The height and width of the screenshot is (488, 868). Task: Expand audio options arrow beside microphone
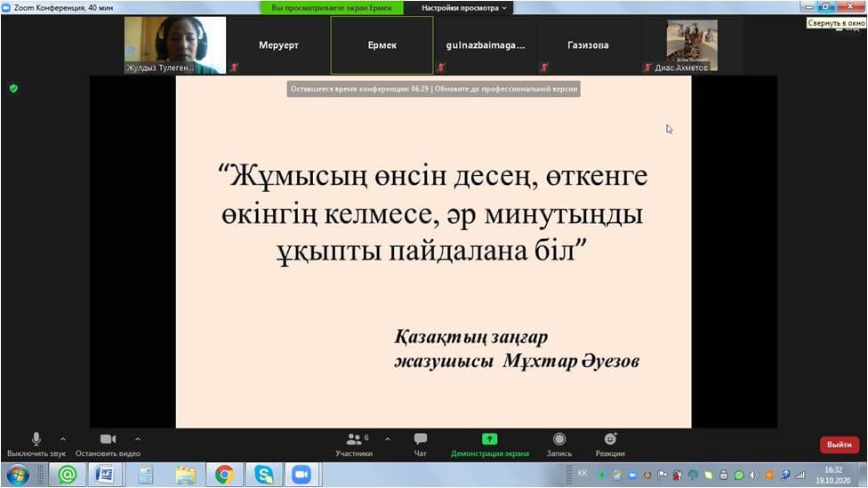point(62,438)
